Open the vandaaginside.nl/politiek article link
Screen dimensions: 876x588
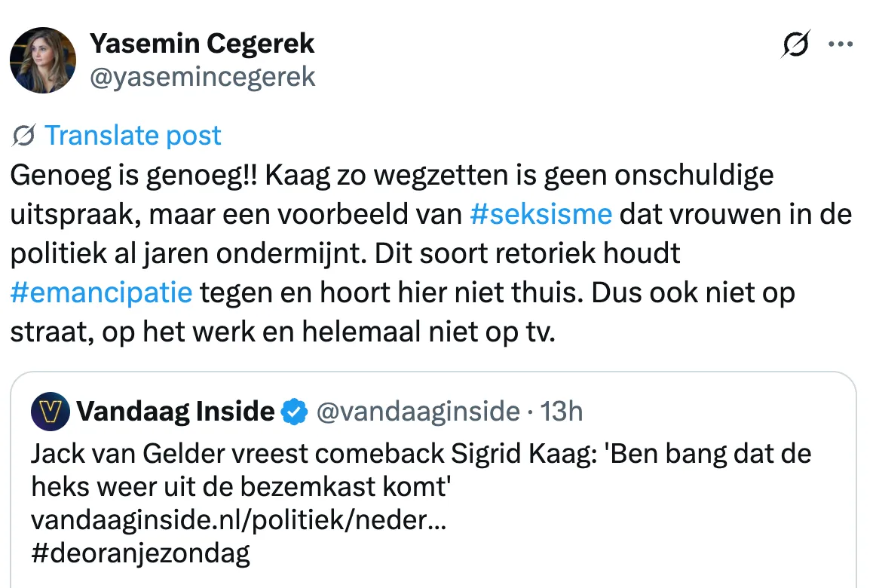(x=238, y=520)
